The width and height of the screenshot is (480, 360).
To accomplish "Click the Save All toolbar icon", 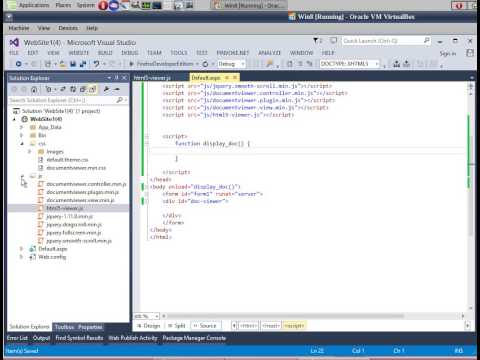I will [83, 64].
